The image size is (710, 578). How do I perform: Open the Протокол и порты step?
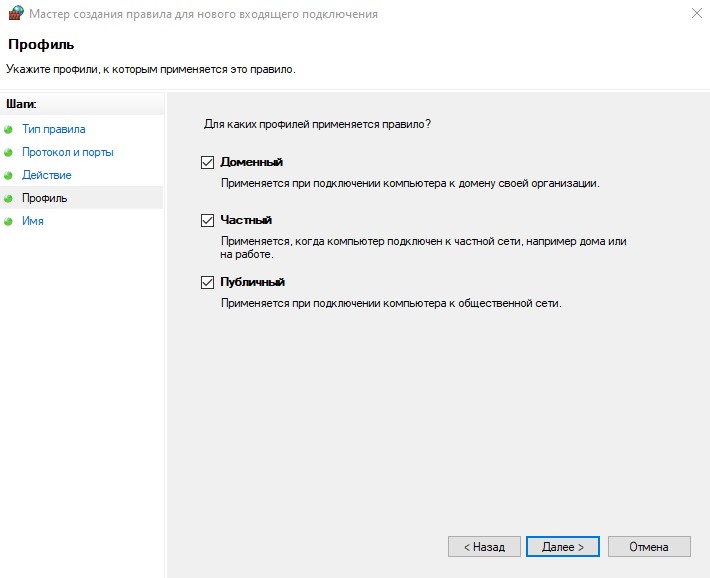[x=67, y=152]
